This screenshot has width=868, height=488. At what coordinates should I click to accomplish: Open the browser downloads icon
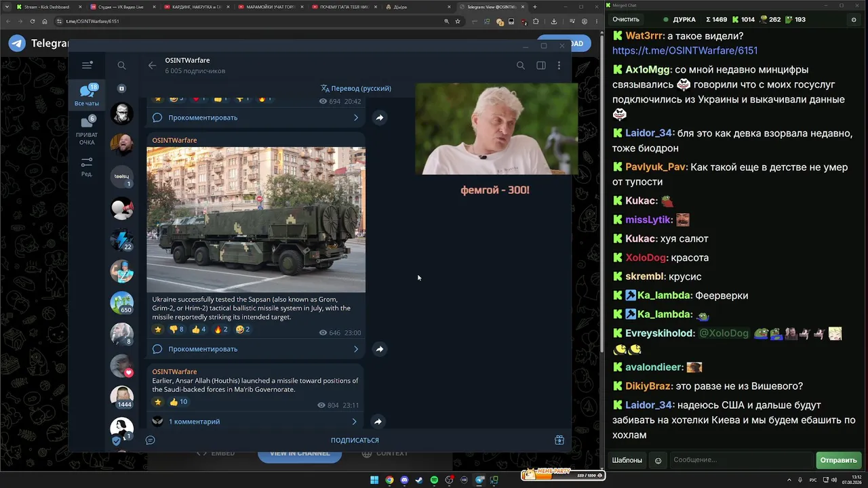[x=554, y=21]
